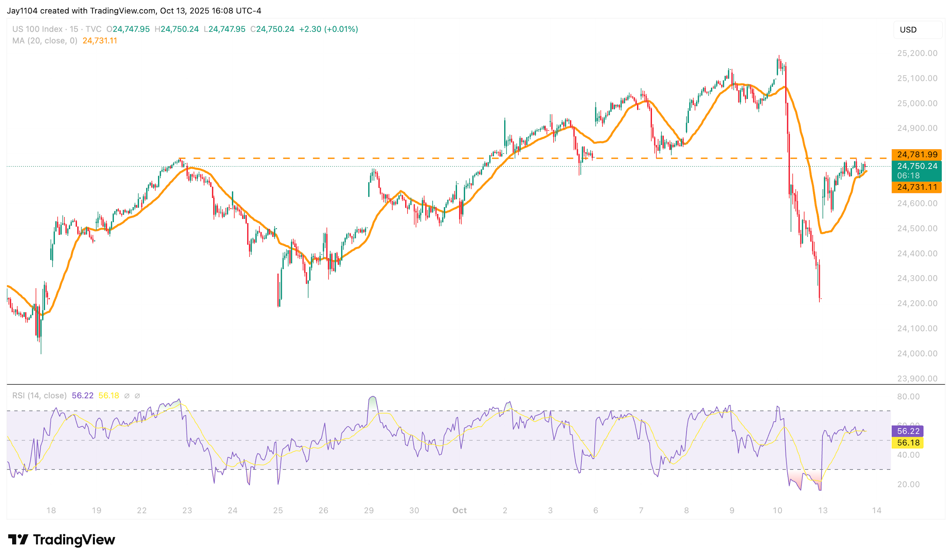Click the orange 24,731.11 MA price label
The height and width of the screenshot is (560, 952).
coord(916,187)
